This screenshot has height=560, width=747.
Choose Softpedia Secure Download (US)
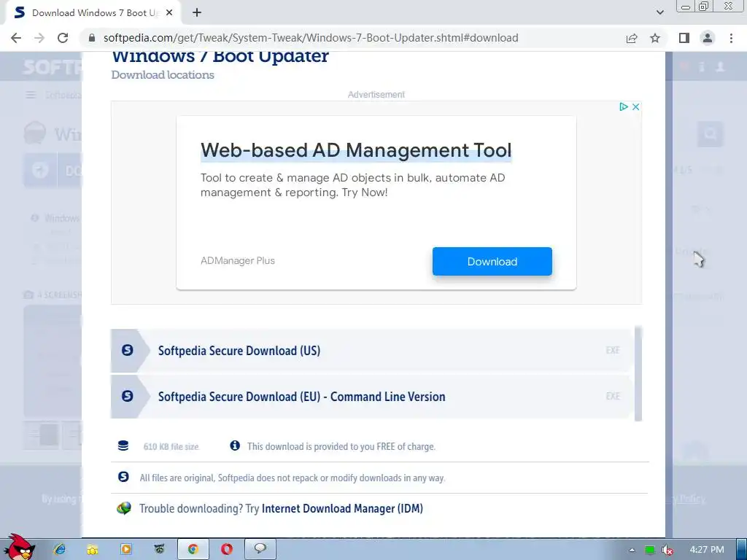371,351
